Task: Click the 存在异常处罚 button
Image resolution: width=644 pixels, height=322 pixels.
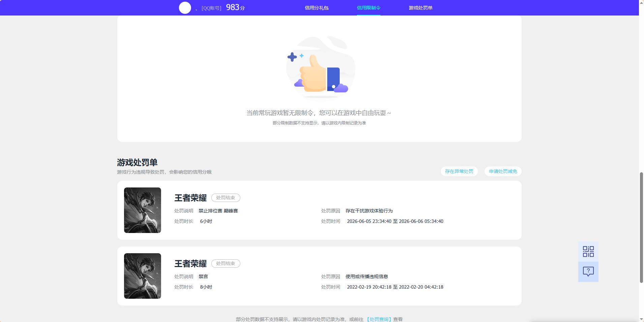Action: (459, 171)
